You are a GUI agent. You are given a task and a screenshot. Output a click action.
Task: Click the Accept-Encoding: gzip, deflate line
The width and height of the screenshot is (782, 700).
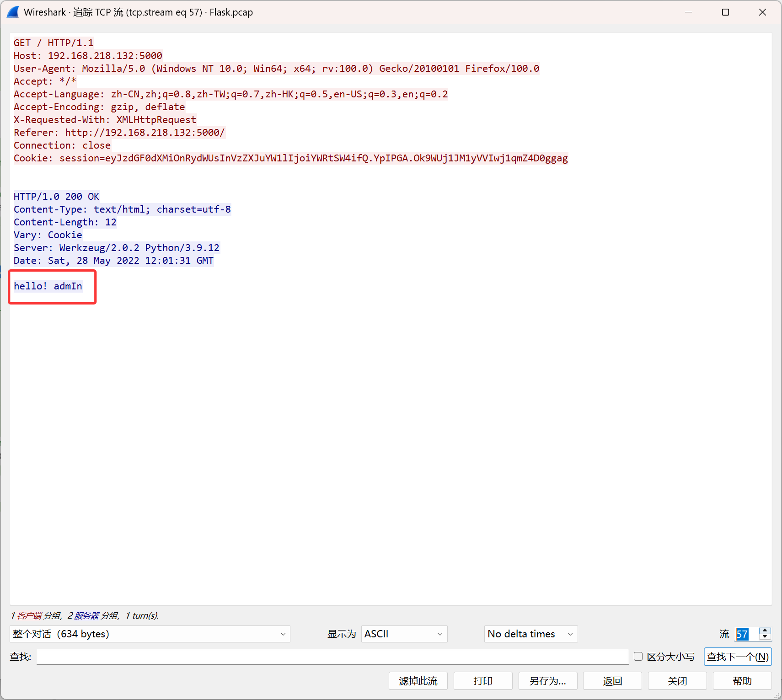tap(99, 107)
